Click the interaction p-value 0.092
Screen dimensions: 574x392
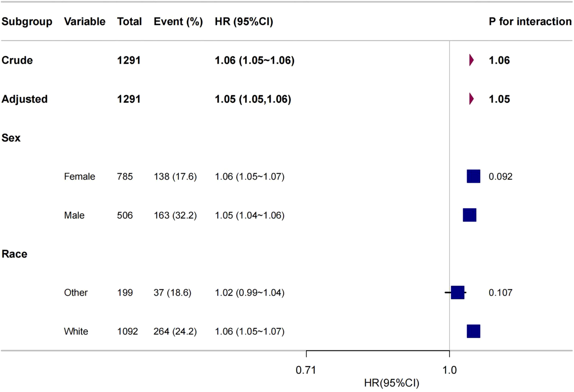tap(501, 176)
